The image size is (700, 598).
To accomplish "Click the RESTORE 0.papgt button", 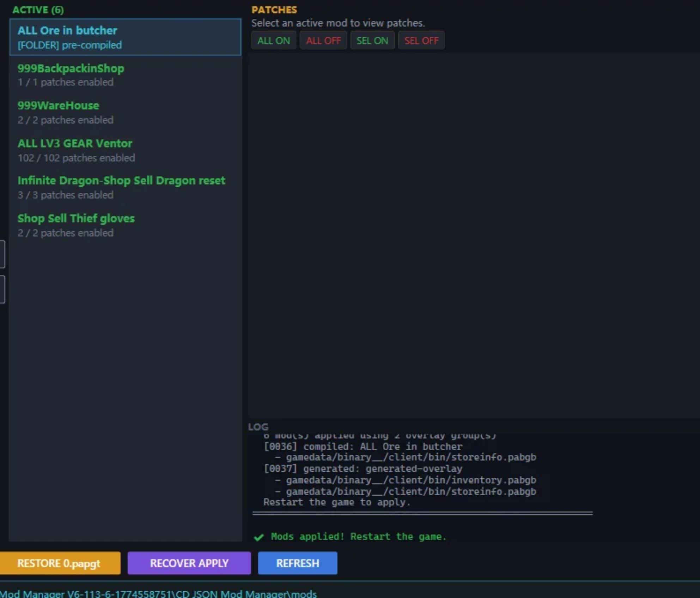I will 59,563.
